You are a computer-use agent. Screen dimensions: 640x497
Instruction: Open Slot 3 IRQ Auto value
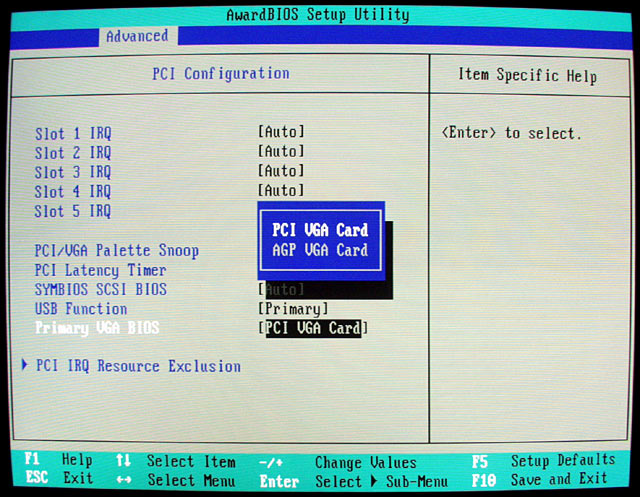(x=281, y=171)
